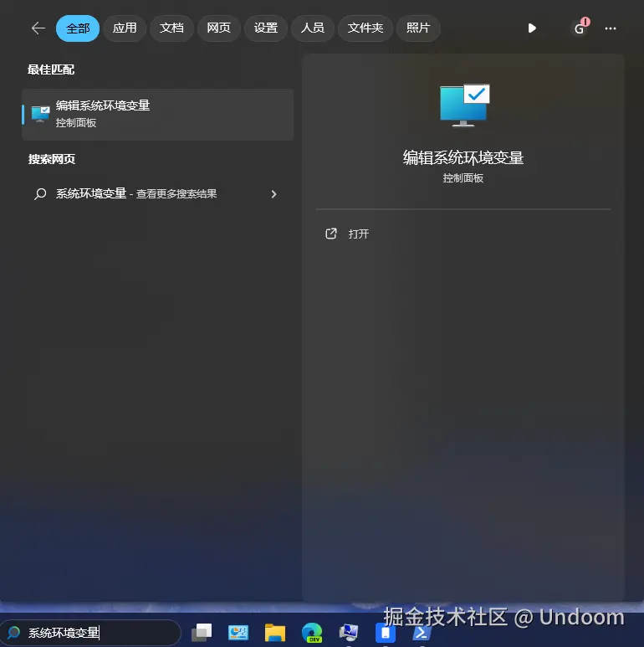Image resolution: width=644 pixels, height=647 pixels.
Task: Click the back arrow in search panel
Action: [x=38, y=28]
